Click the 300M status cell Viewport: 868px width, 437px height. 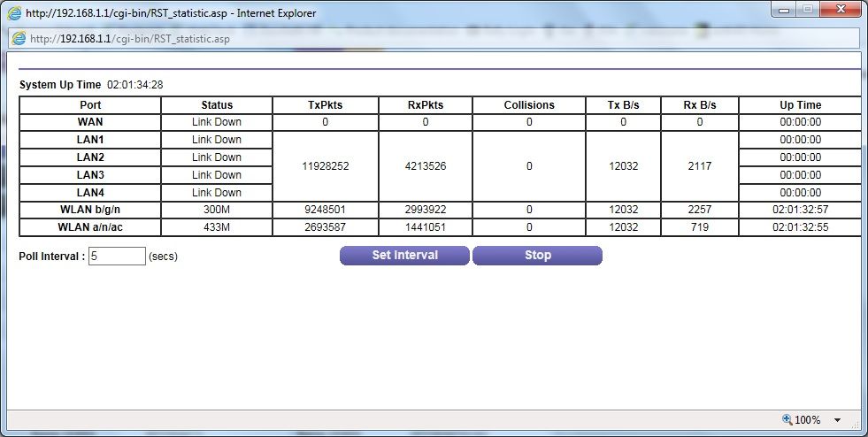(x=217, y=211)
